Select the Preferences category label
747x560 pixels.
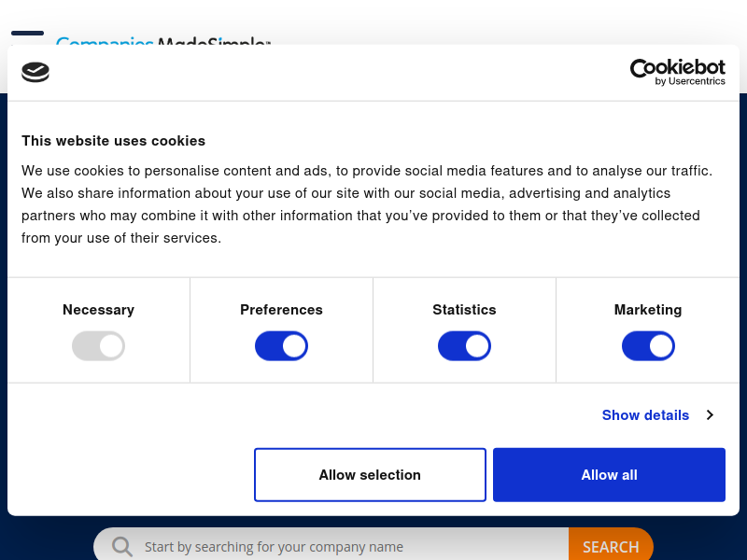(282, 310)
